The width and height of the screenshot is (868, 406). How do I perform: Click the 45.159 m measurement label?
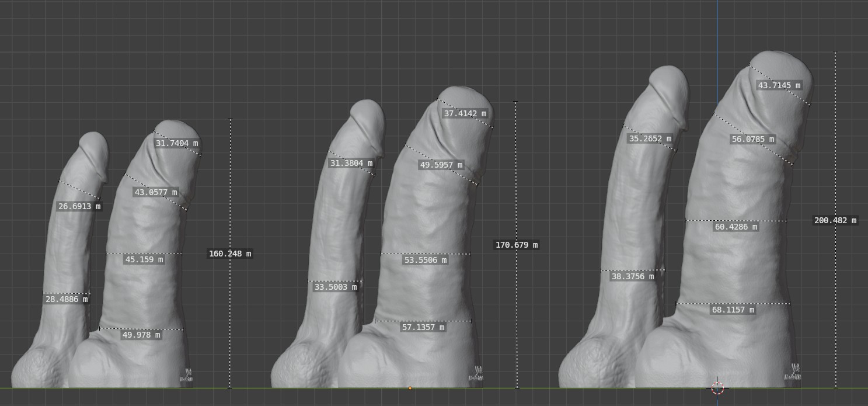[144, 259]
